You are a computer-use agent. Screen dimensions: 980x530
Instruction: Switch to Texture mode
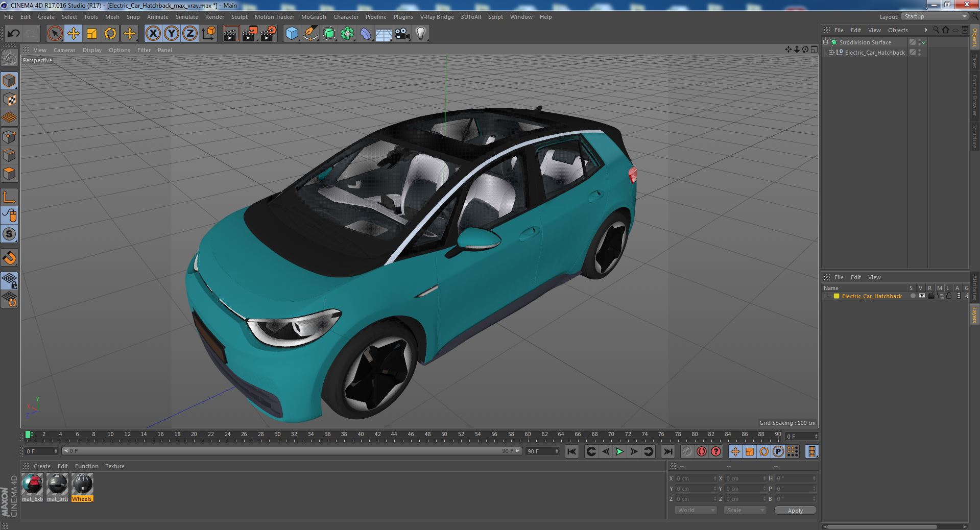[9, 100]
